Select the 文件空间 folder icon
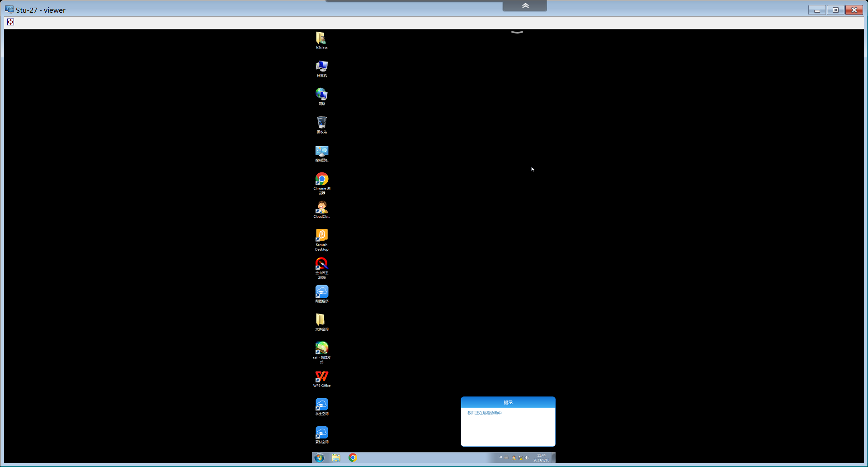Image resolution: width=868 pixels, height=467 pixels. (x=321, y=322)
